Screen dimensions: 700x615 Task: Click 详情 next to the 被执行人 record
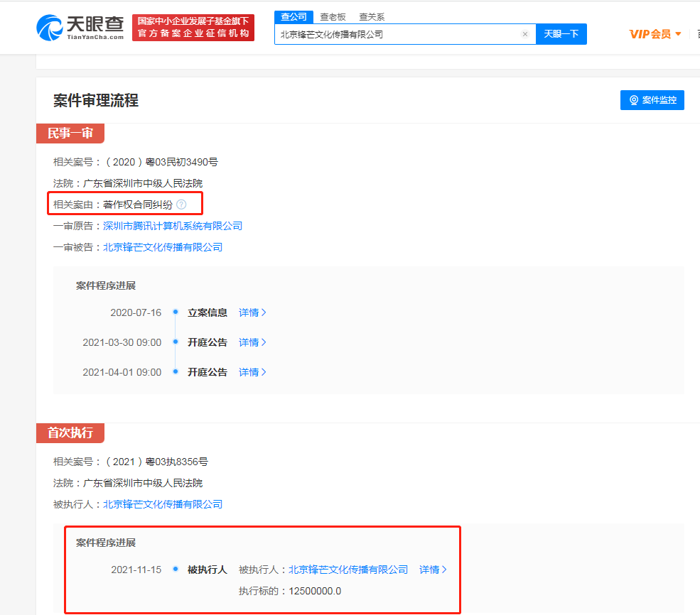[x=431, y=569]
